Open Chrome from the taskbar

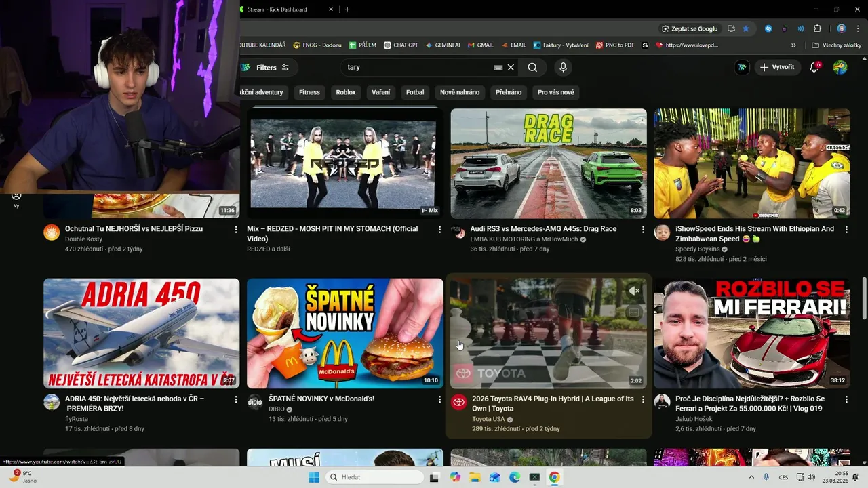tap(554, 477)
